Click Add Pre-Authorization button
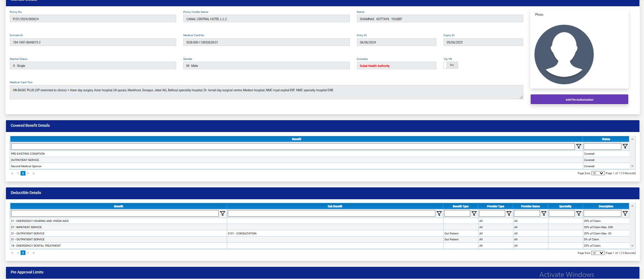 [x=579, y=100]
